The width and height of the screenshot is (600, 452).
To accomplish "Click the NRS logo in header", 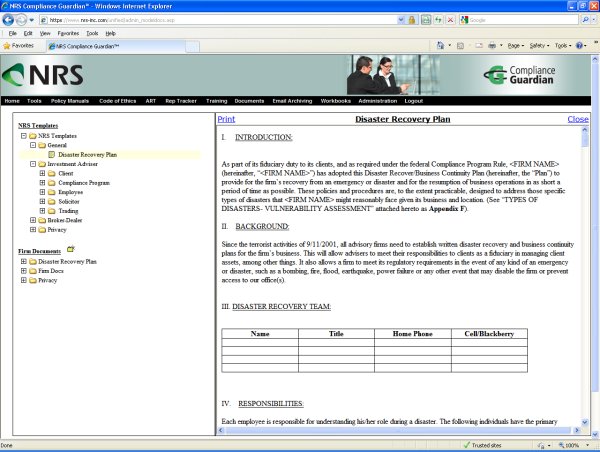I will pos(42,75).
